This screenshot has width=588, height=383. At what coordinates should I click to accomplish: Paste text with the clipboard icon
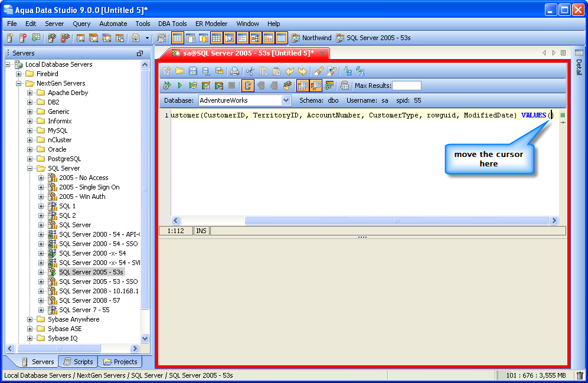[x=276, y=71]
